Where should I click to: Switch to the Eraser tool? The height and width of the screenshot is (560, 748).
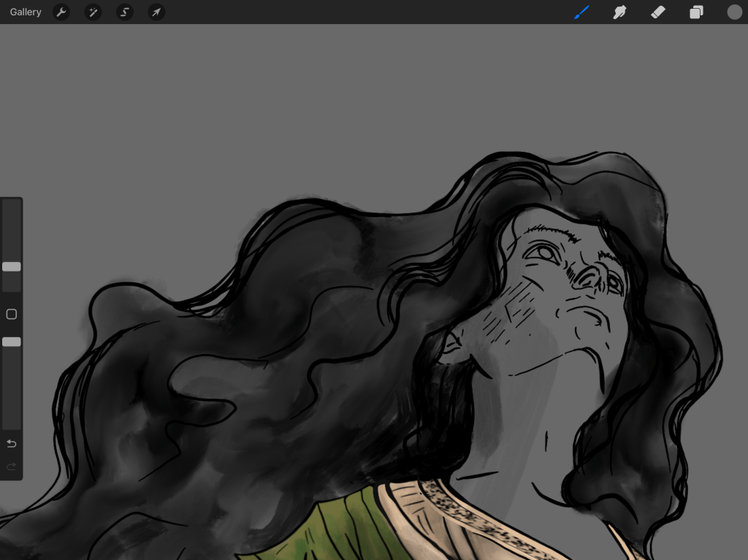657,12
